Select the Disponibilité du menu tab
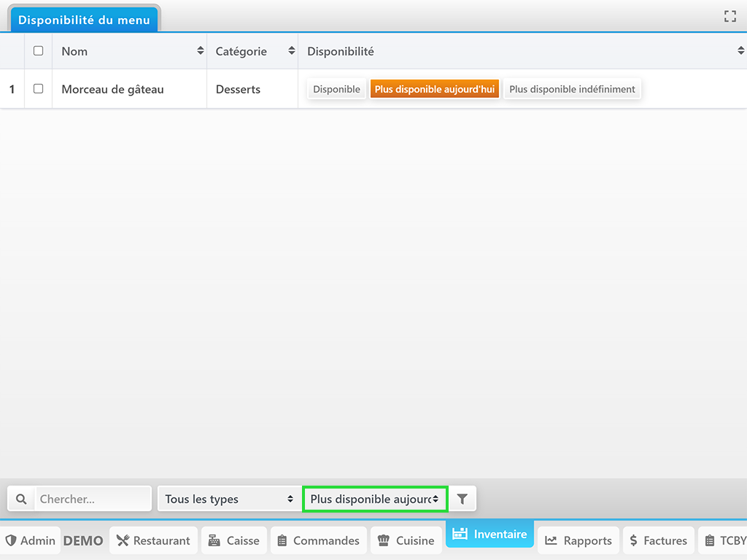 click(x=84, y=20)
